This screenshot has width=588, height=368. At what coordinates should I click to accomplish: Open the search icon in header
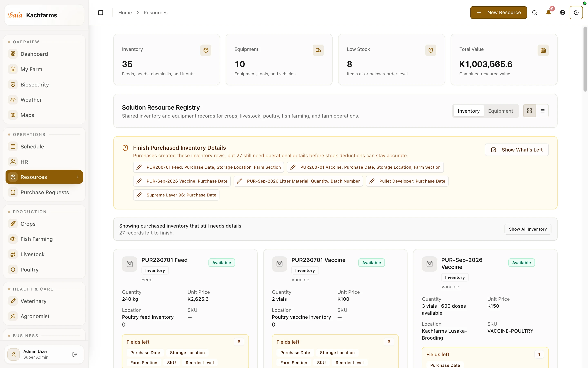pyautogui.click(x=535, y=12)
